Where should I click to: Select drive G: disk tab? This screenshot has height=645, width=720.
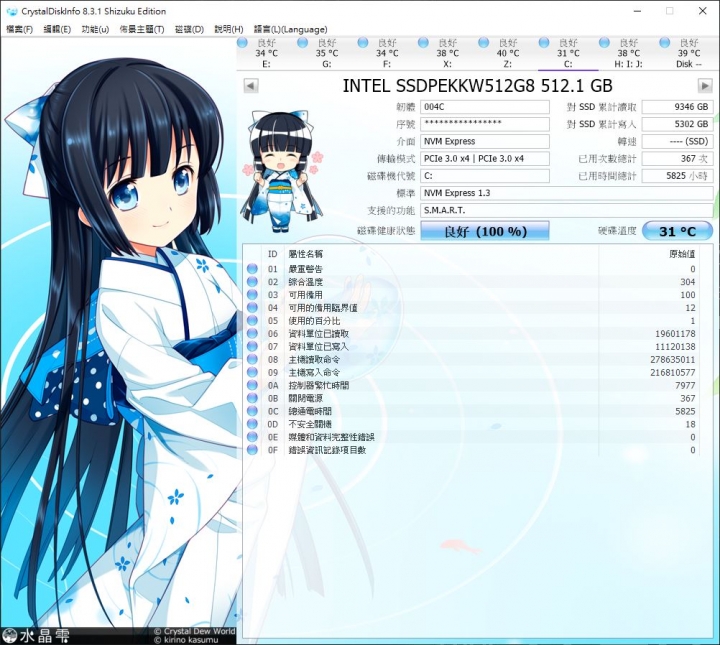[x=326, y=53]
